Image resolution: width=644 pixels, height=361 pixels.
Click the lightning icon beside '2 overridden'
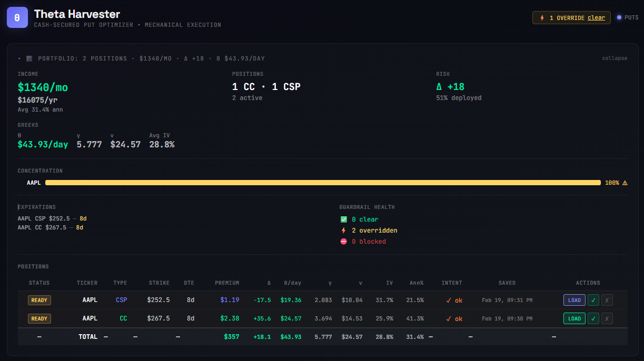(345, 230)
